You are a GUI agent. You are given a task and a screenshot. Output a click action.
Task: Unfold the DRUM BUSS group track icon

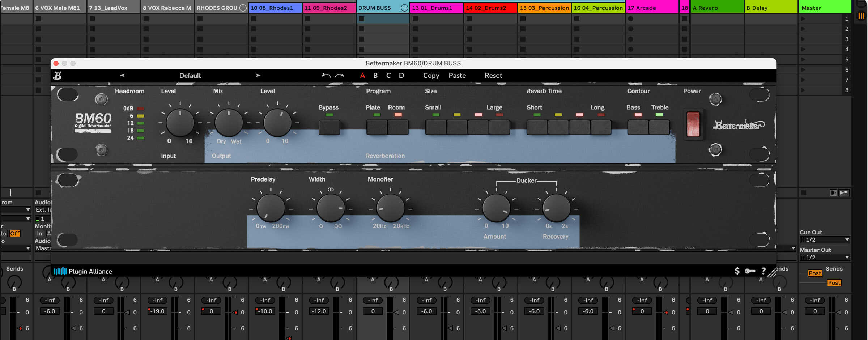click(404, 8)
